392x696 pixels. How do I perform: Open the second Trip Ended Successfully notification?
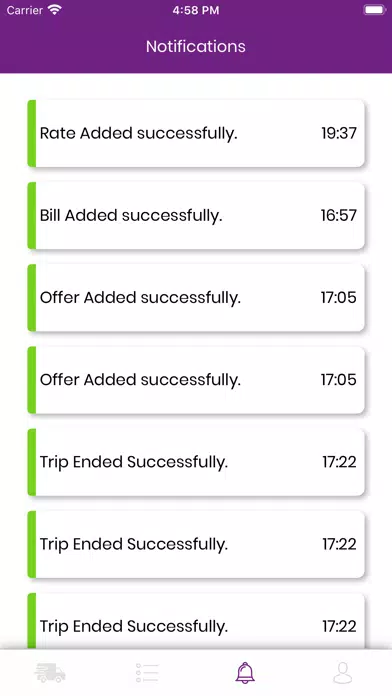coord(196,544)
